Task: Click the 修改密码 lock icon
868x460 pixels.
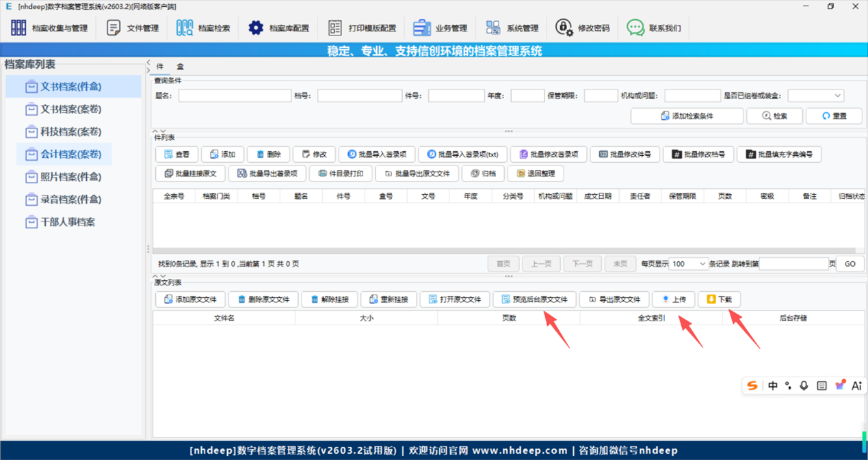Action: (562, 28)
